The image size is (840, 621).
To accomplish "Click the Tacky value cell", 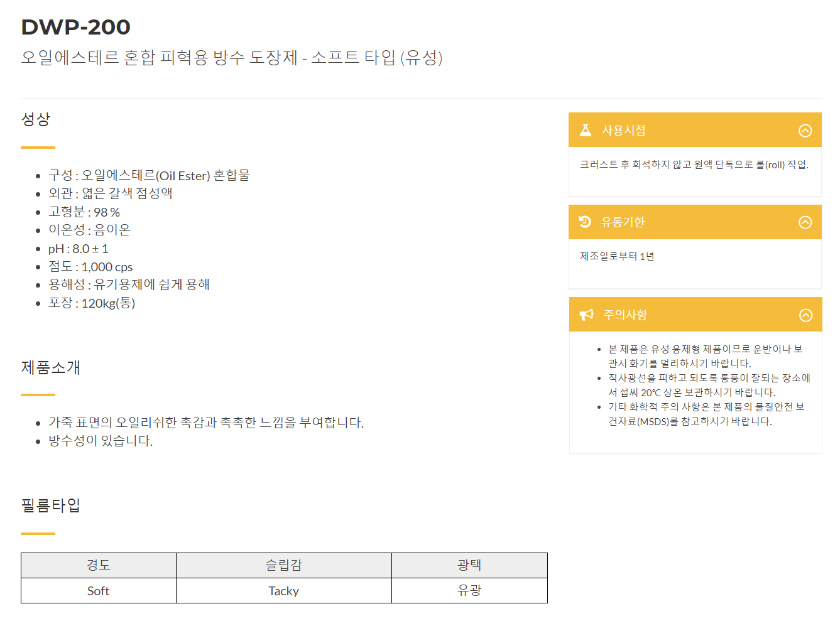I will pos(284,591).
